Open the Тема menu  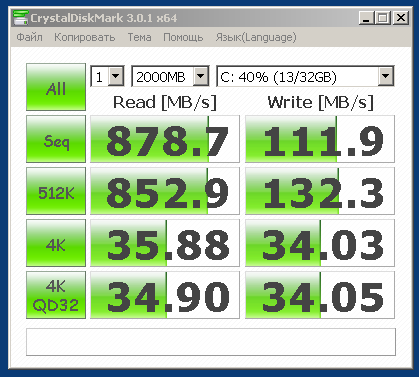pos(139,37)
